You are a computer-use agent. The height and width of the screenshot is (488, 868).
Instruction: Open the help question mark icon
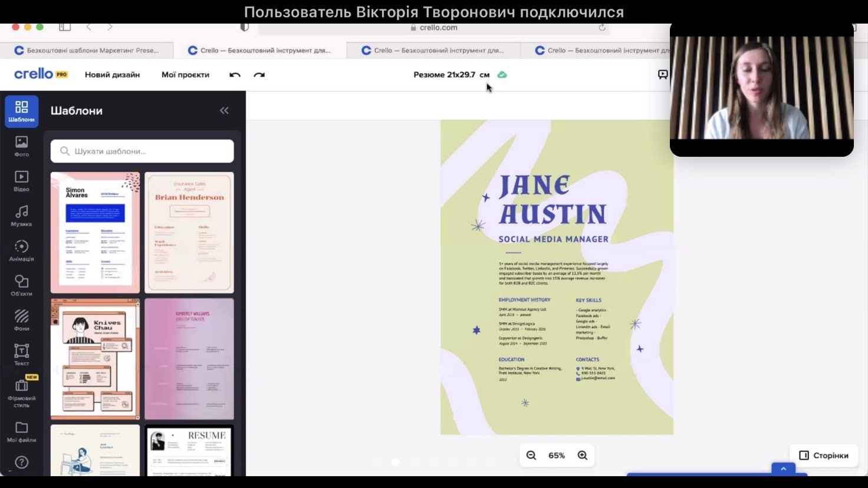click(22, 462)
